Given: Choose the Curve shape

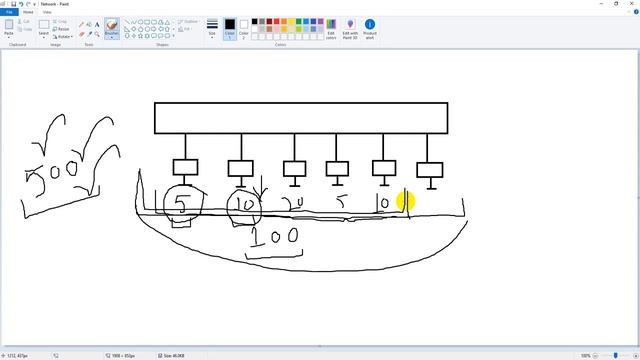Looking at the screenshot, I should point(134,22).
